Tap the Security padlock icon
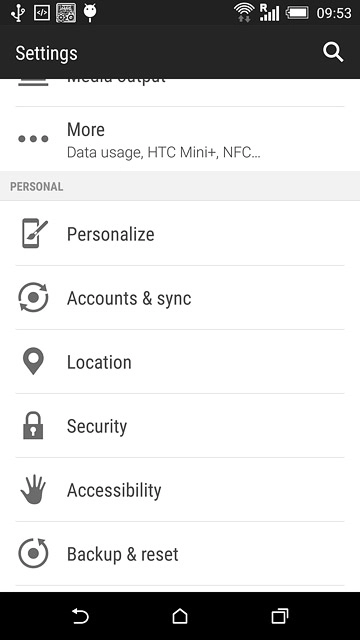Viewport: 360px width, 640px height. point(33,425)
